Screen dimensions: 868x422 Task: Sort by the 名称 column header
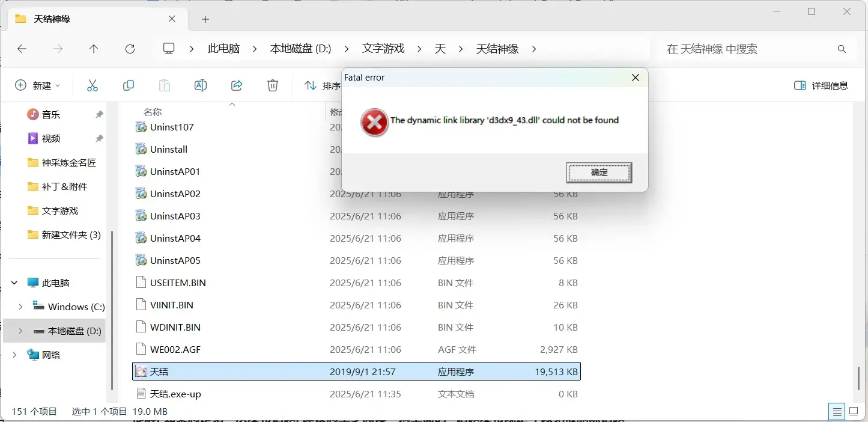153,112
